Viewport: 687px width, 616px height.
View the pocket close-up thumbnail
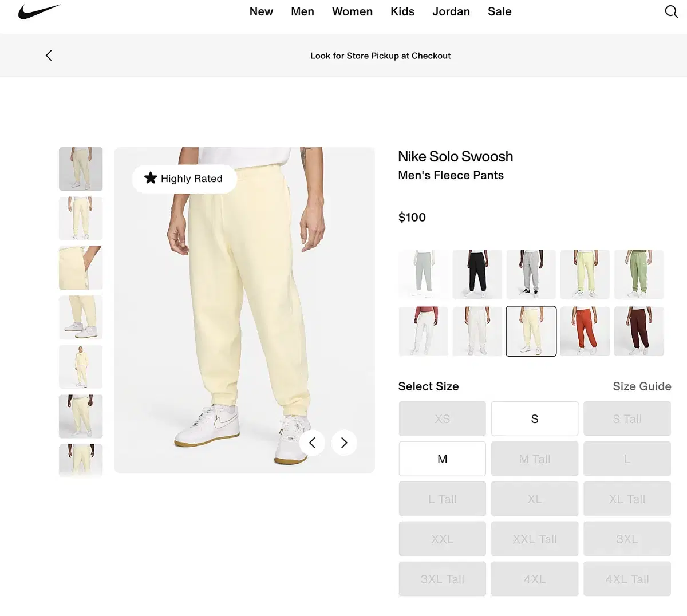pos(81,268)
